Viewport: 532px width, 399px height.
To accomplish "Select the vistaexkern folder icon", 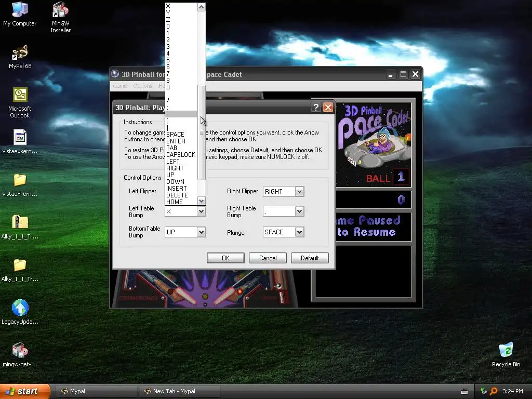I will coord(20,184).
